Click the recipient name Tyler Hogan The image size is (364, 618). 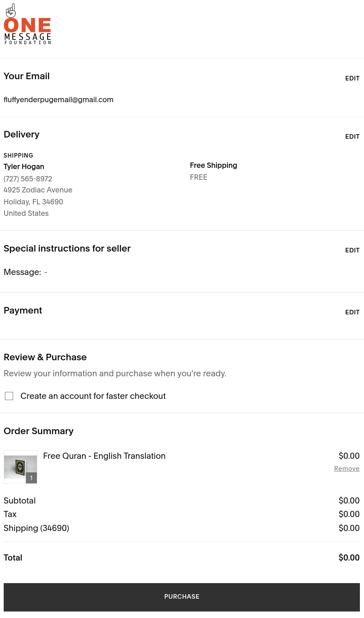click(24, 167)
